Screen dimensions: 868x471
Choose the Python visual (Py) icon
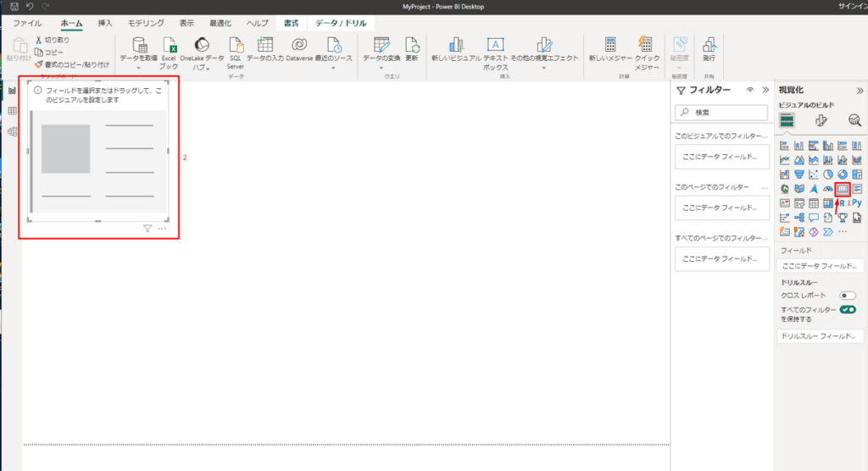click(857, 203)
